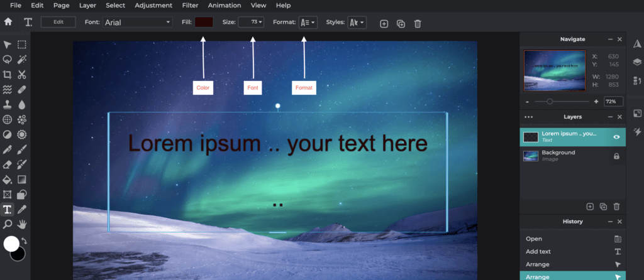Choose the Disperse dots tool

pyautogui.click(x=22, y=119)
